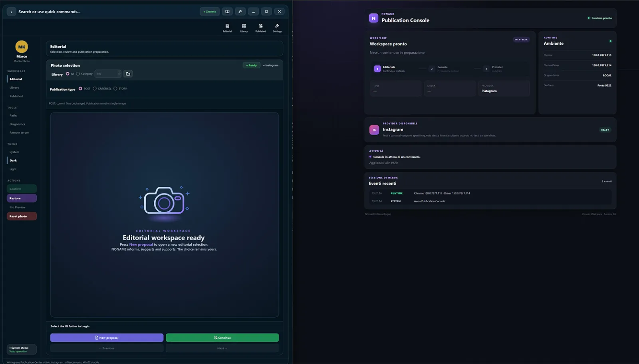Click the pin icon beside the layout button

coord(240,12)
